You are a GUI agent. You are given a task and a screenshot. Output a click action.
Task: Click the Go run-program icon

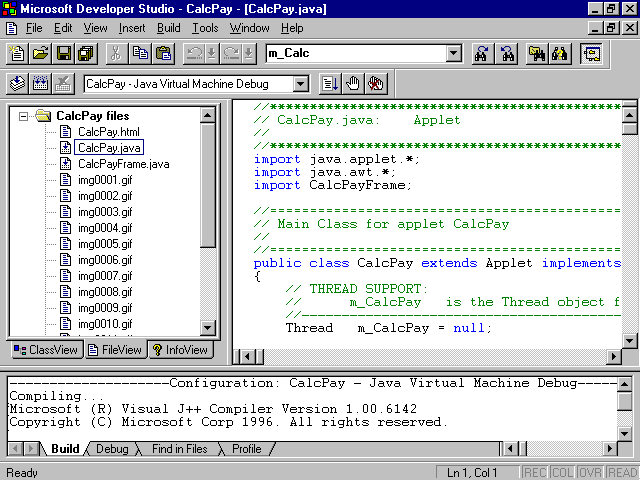click(x=330, y=84)
